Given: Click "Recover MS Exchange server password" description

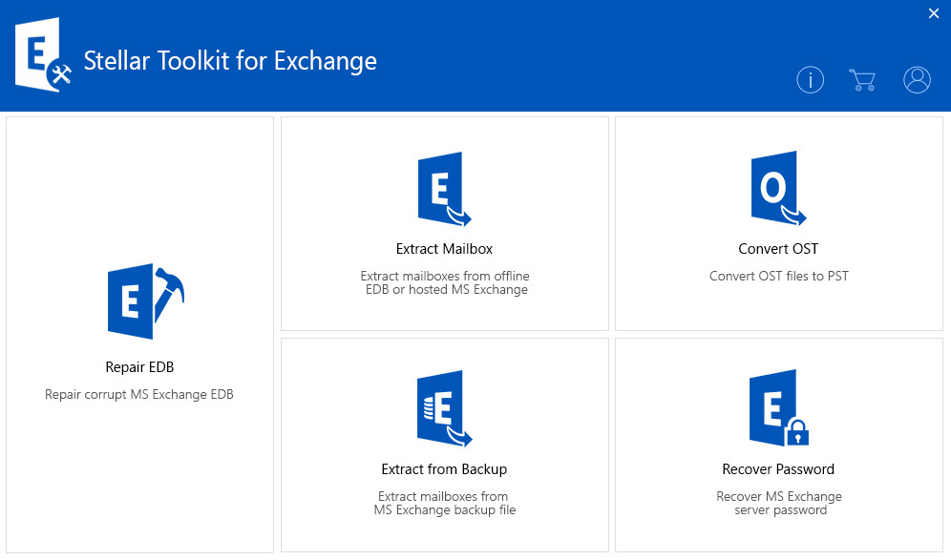Looking at the screenshot, I should tap(779, 503).
